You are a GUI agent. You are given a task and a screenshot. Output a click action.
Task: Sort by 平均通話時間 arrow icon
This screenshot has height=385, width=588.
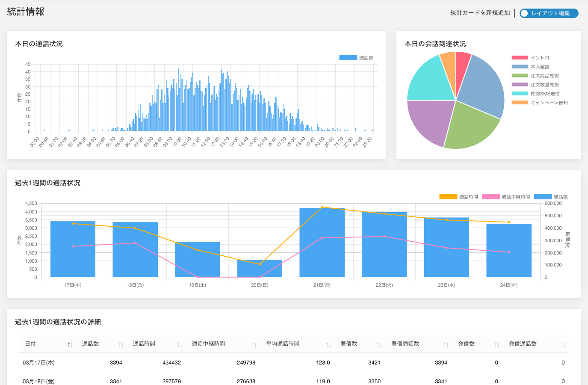tap(328, 345)
